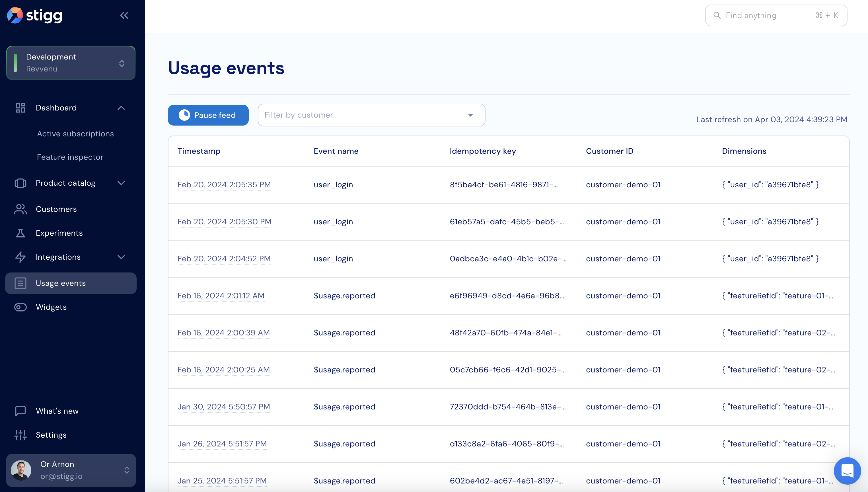Click the Stigg logo
Image resolution: width=868 pixels, height=492 pixels.
point(34,15)
